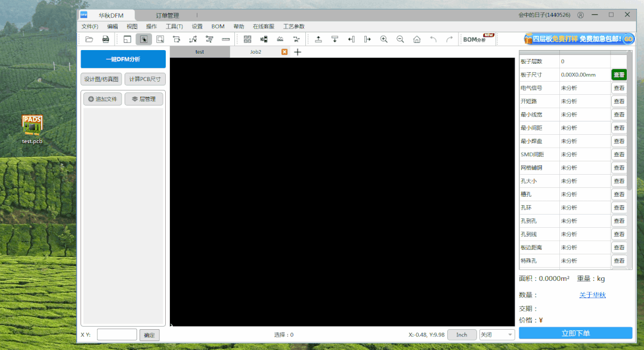
Task: Click the IPC netlist toolbar icon
Action: coord(296,39)
